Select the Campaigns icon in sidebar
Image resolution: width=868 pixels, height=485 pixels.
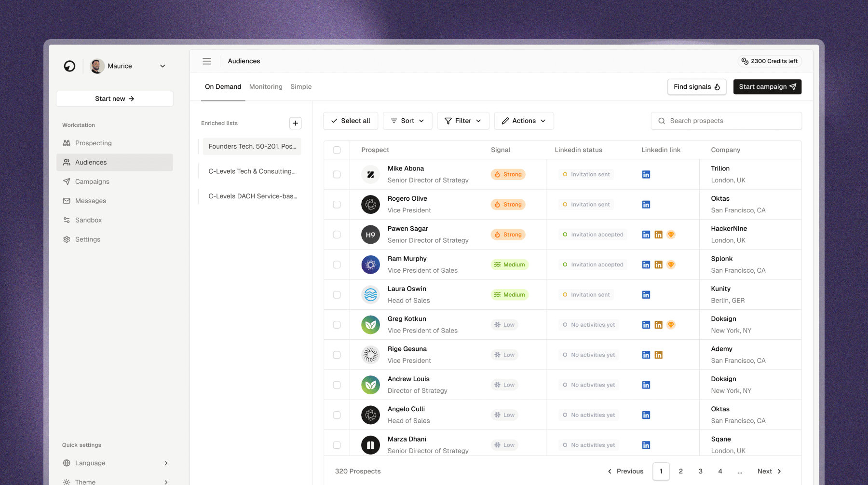coord(67,181)
